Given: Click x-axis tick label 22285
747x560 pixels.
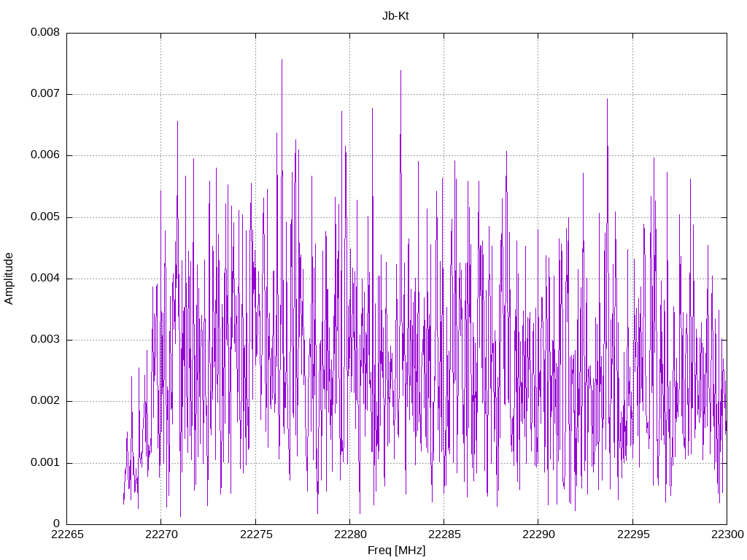Looking at the screenshot, I should tap(444, 534).
